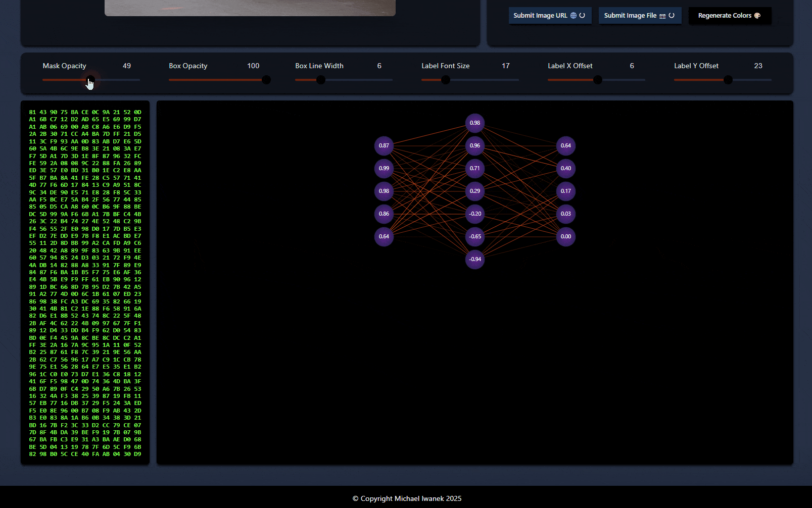Click hex row starting 4A DB 14 82

(85, 265)
